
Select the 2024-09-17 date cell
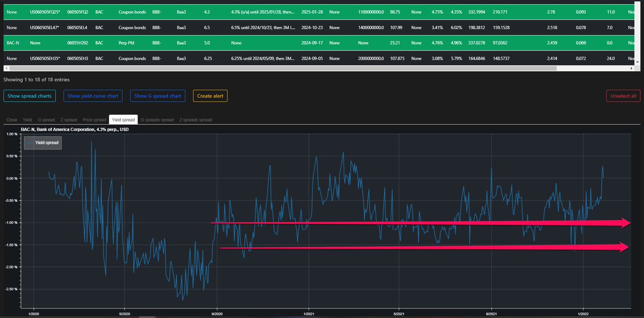[312, 42]
